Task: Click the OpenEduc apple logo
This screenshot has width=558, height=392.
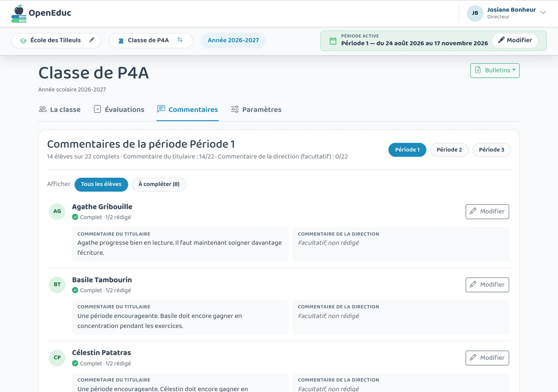Action: [x=19, y=14]
